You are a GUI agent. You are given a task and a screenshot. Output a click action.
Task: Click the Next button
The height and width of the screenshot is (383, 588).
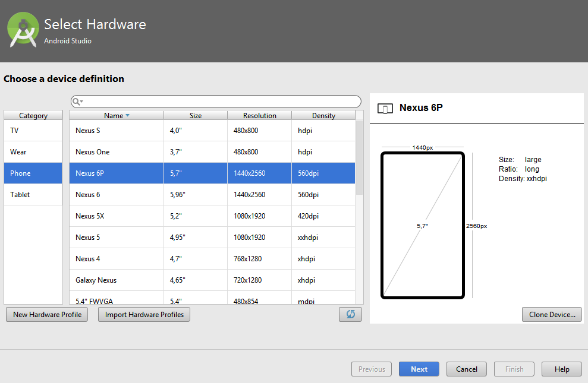pyautogui.click(x=419, y=369)
